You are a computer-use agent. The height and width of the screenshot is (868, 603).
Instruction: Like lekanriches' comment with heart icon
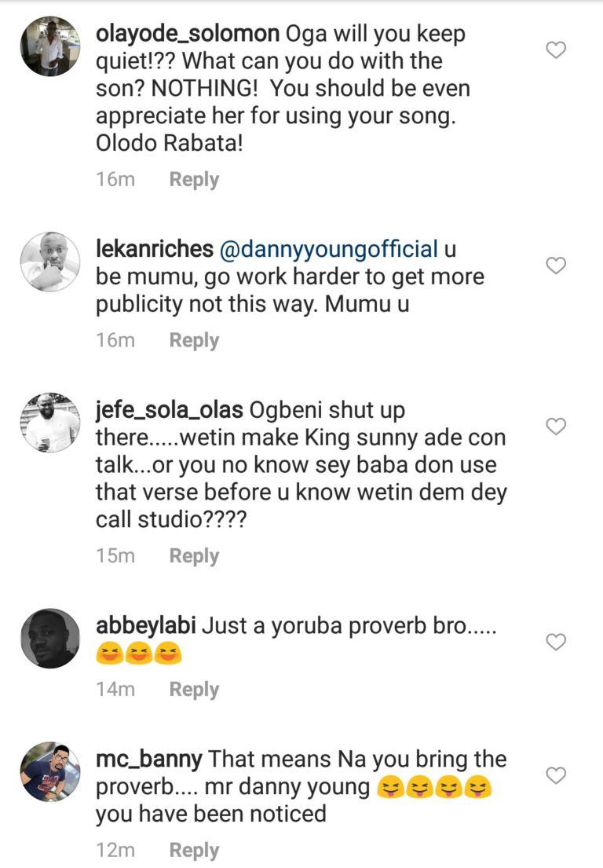click(556, 266)
